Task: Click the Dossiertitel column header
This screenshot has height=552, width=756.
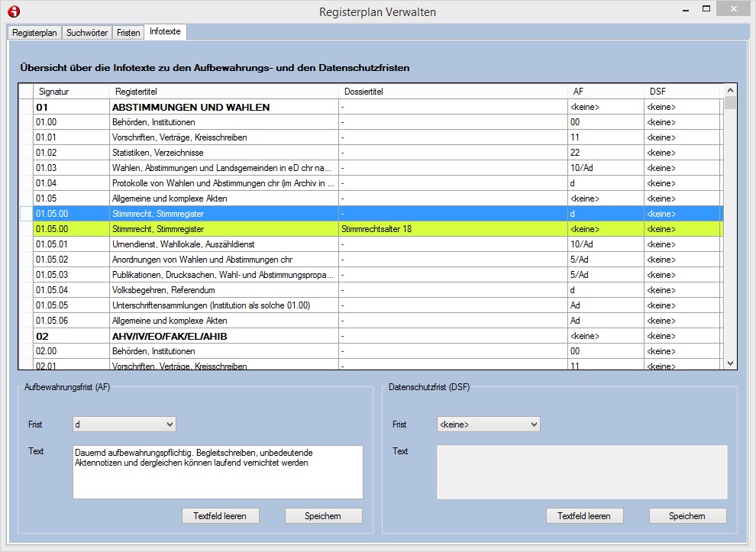Action: click(x=363, y=92)
